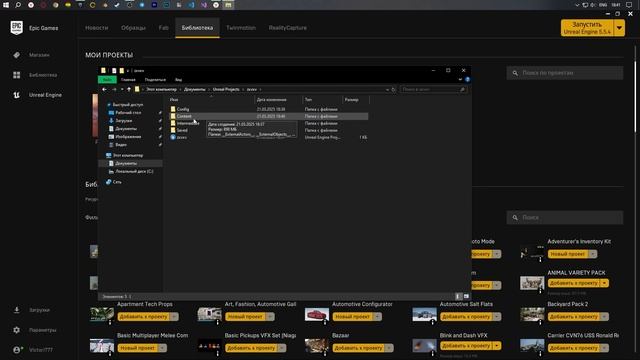Open the Файл menu in Explorer
The width and height of the screenshot is (640, 360).
[107, 80]
